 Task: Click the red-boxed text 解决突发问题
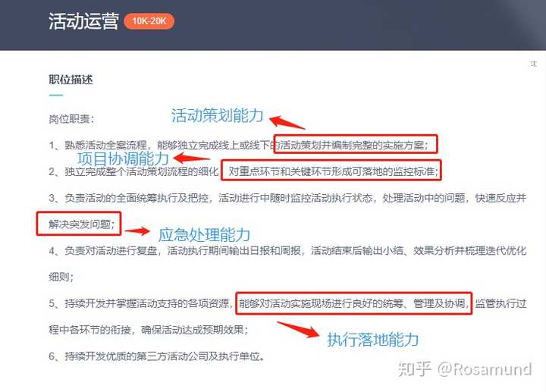pyautogui.click(x=79, y=224)
